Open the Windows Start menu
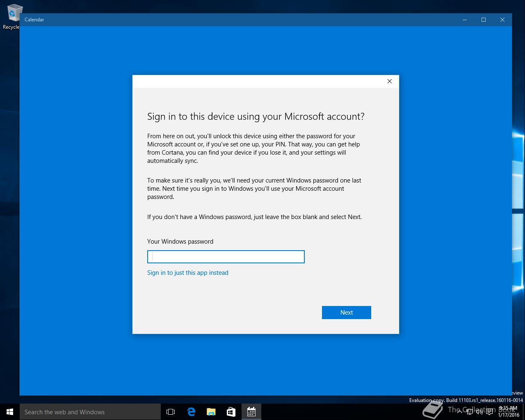525x420 pixels. [x=10, y=412]
